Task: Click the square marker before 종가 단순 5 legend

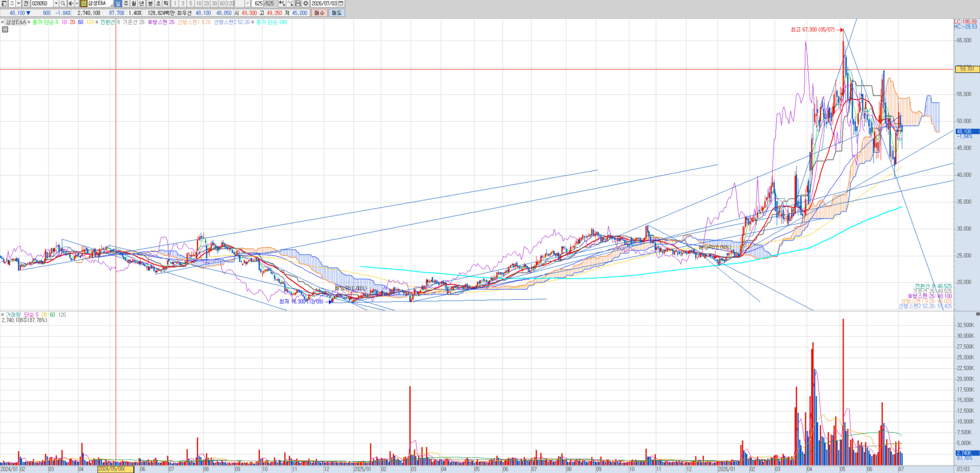Action: tap(29, 22)
